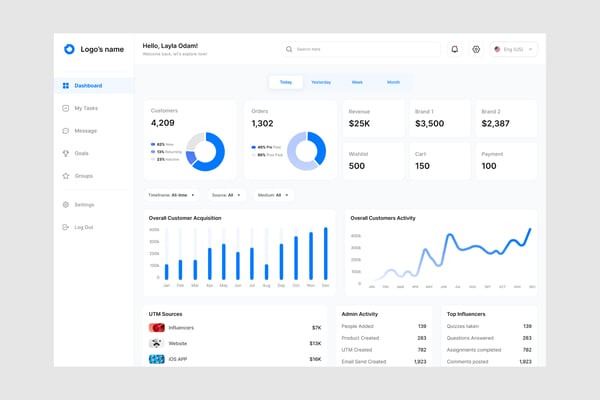Switch to the Month tab
The width and height of the screenshot is (600, 400).
(393, 82)
